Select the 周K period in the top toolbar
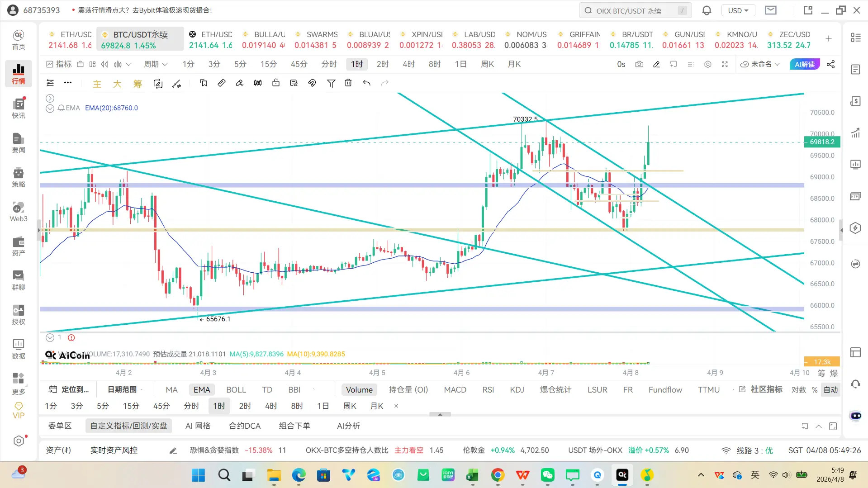The width and height of the screenshot is (868, 488). (x=487, y=64)
